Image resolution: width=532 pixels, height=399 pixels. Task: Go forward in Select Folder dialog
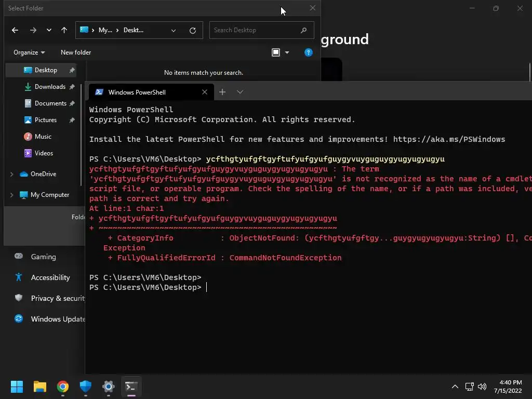(x=33, y=30)
